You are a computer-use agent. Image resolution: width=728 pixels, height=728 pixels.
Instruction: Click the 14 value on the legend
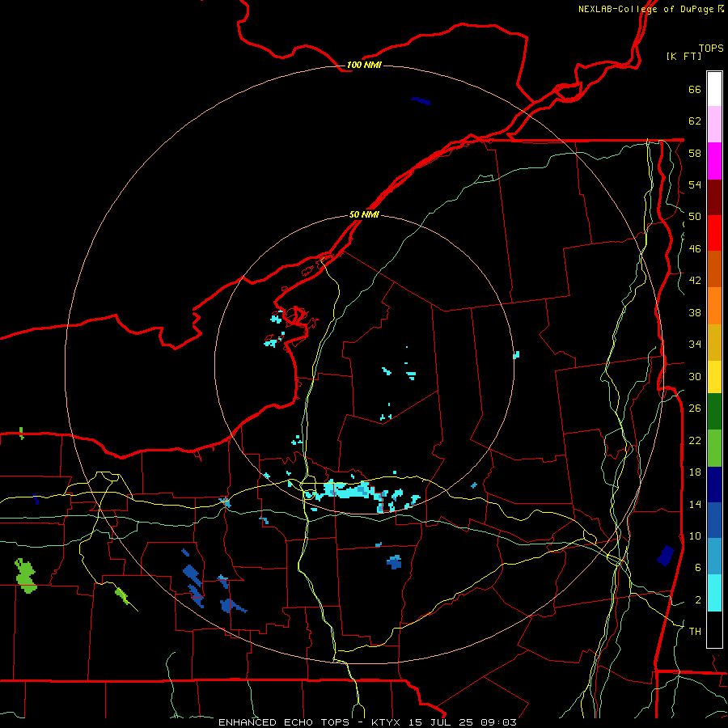pos(695,504)
